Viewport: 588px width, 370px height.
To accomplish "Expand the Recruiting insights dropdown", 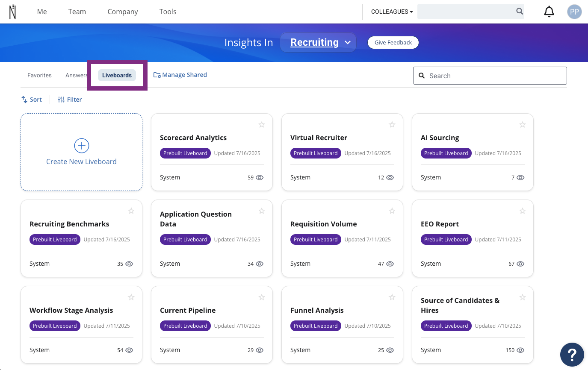I will tap(318, 42).
